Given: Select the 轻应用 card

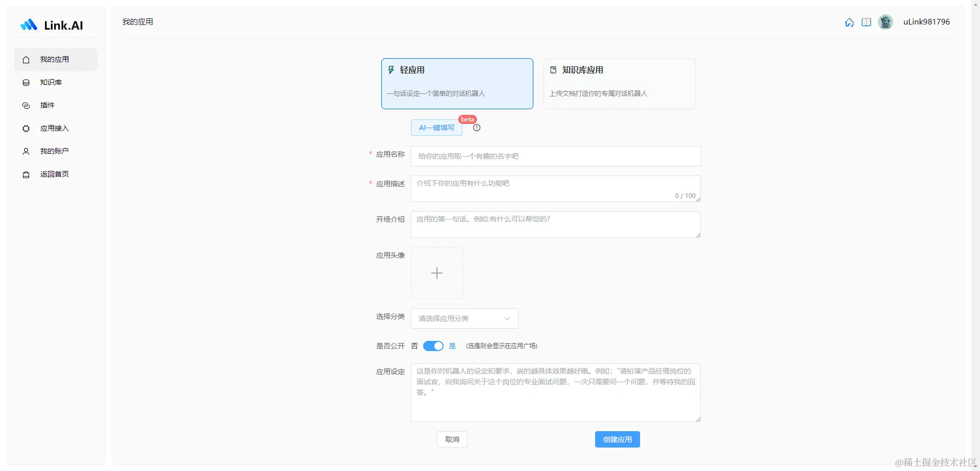Looking at the screenshot, I should click(457, 83).
